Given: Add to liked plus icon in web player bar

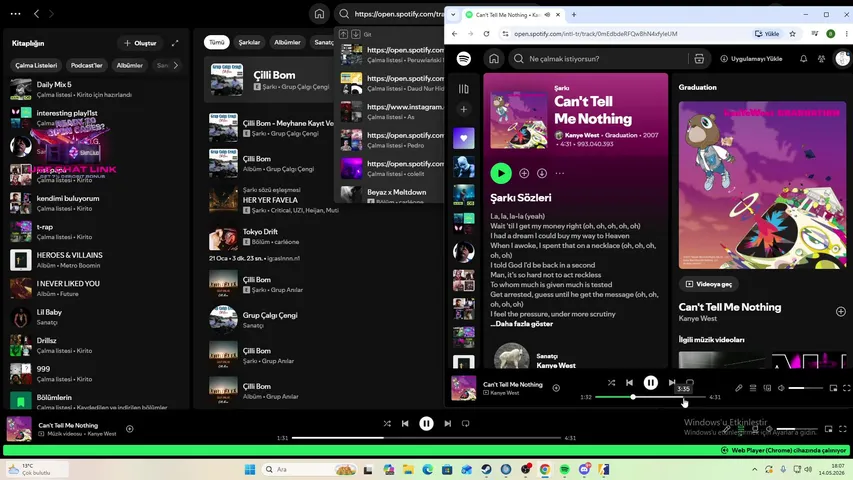Looking at the screenshot, I should [x=556, y=388].
